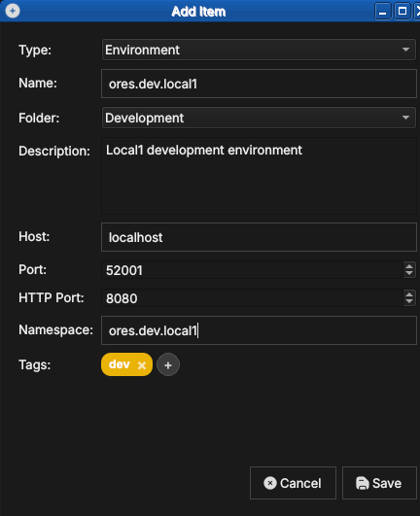Click the plus icon in the title bar
Image resolution: width=420 pixels, height=516 pixels.
pyautogui.click(x=13, y=11)
